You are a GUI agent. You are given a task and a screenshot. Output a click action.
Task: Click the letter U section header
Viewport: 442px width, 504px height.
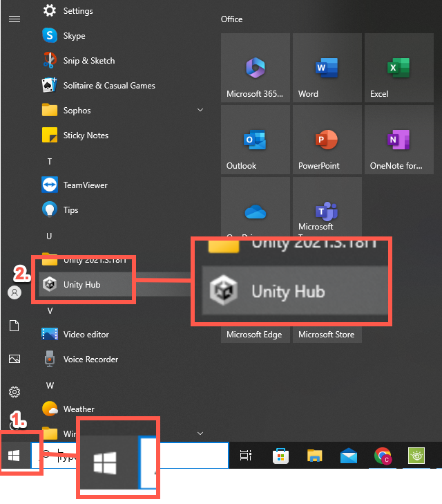[x=49, y=236]
